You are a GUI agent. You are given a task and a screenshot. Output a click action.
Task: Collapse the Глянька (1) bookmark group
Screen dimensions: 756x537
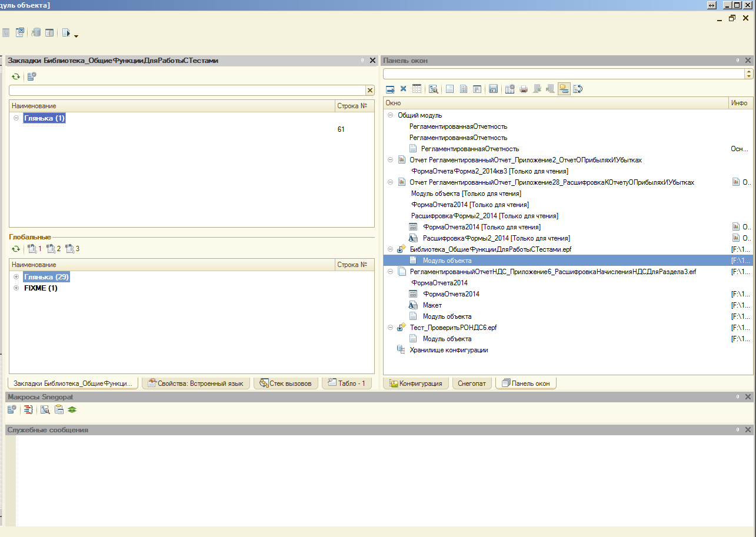coord(16,118)
